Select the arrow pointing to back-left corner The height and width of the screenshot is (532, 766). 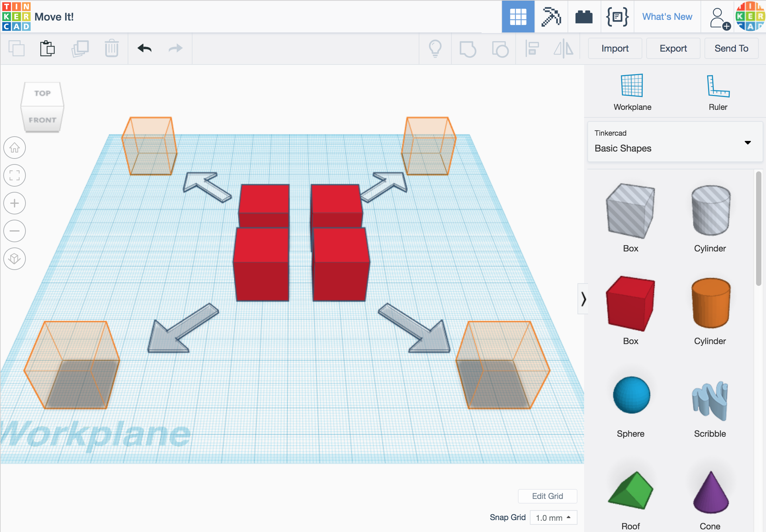pos(207,187)
